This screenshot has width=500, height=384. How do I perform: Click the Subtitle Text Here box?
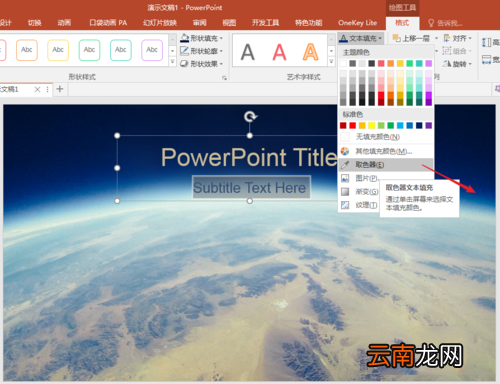[251, 187]
